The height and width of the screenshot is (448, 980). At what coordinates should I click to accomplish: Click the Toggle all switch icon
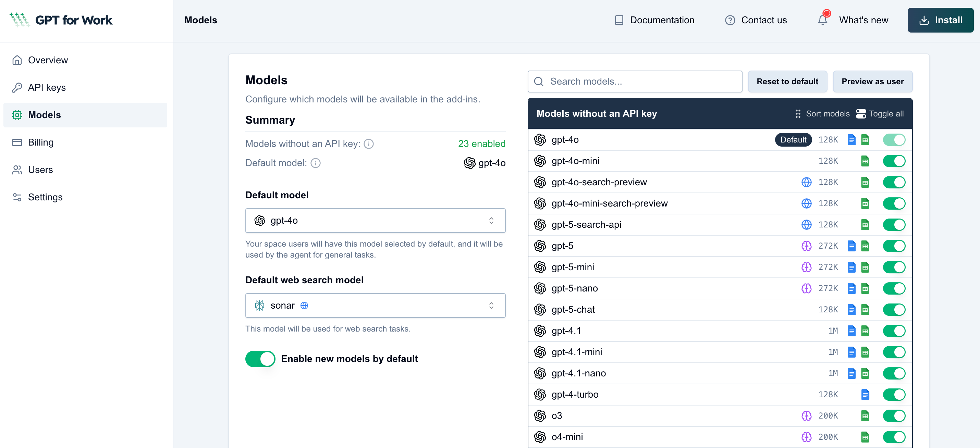[x=861, y=114]
